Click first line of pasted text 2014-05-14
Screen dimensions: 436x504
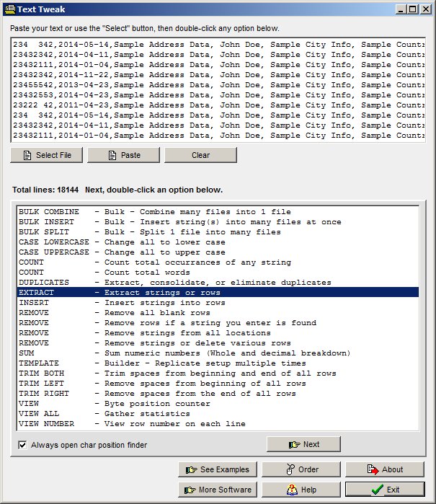click(x=218, y=45)
